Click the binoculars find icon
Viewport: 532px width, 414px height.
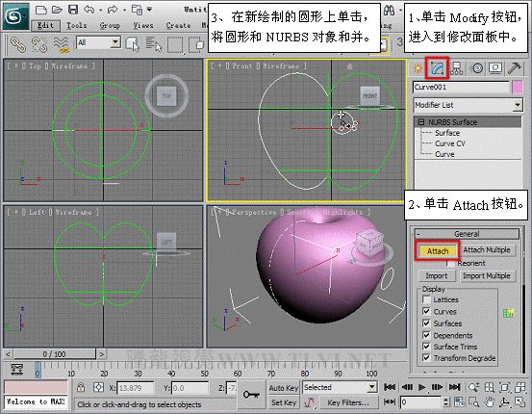[389, 11]
